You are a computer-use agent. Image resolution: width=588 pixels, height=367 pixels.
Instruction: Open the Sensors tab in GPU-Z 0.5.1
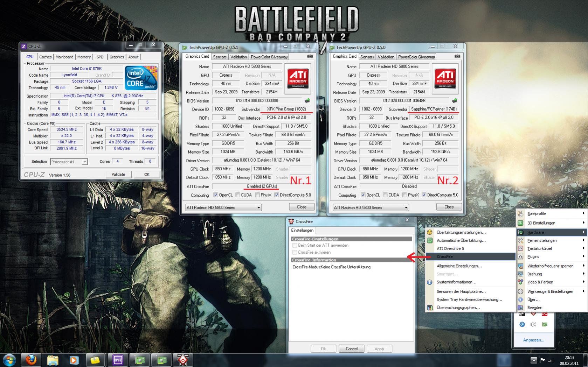pyautogui.click(x=220, y=57)
